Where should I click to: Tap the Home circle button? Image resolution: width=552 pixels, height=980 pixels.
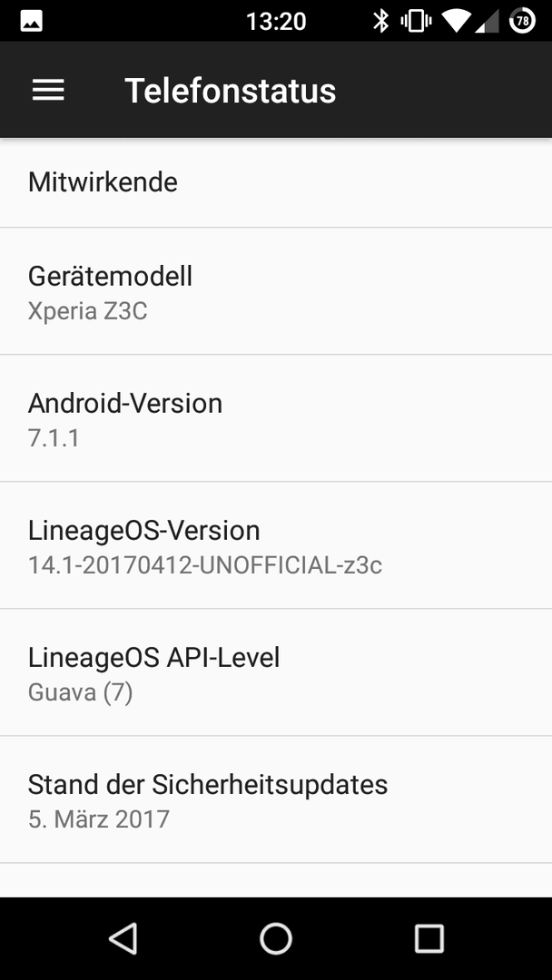(x=276, y=939)
